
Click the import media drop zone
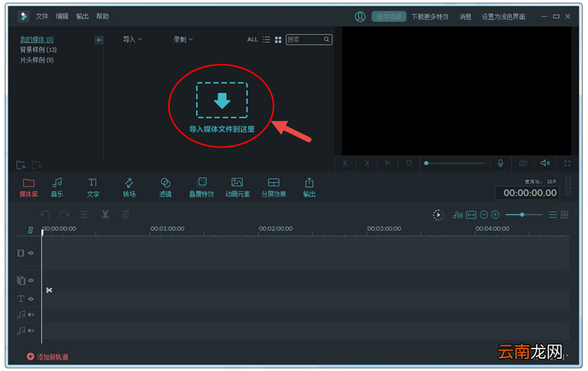(x=222, y=101)
